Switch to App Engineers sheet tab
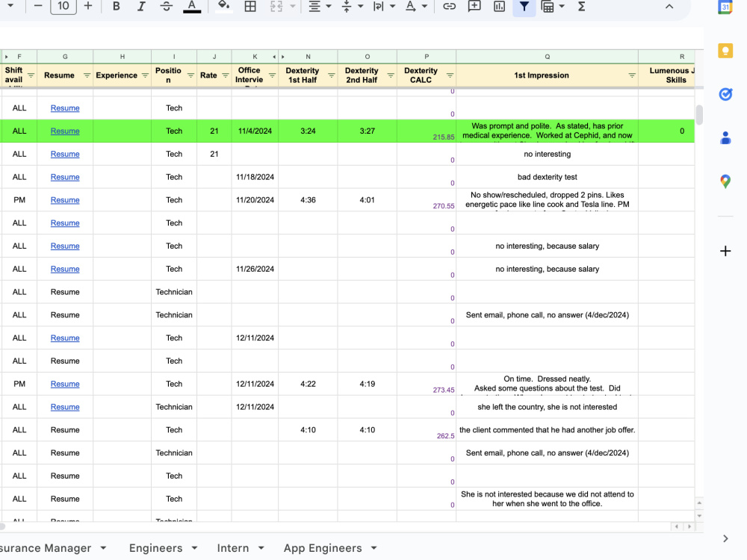This screenshot has height=560, width=747. pyautogui.click(x=323, y=548)
